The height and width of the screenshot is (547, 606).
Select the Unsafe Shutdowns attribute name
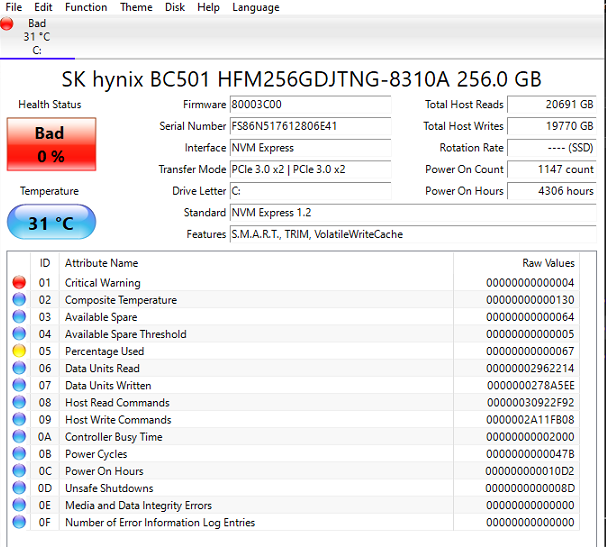(x=109, y=488)
